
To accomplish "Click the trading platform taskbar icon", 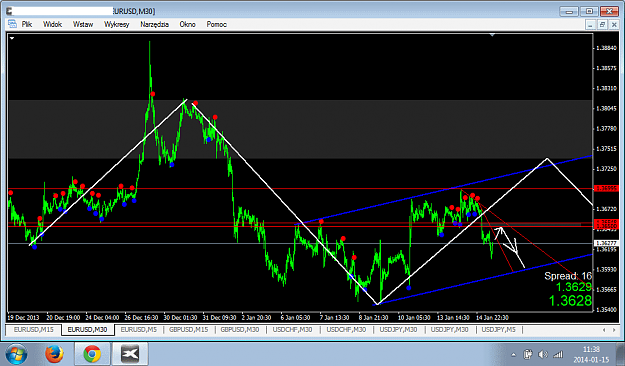I will tap(130, 354).
